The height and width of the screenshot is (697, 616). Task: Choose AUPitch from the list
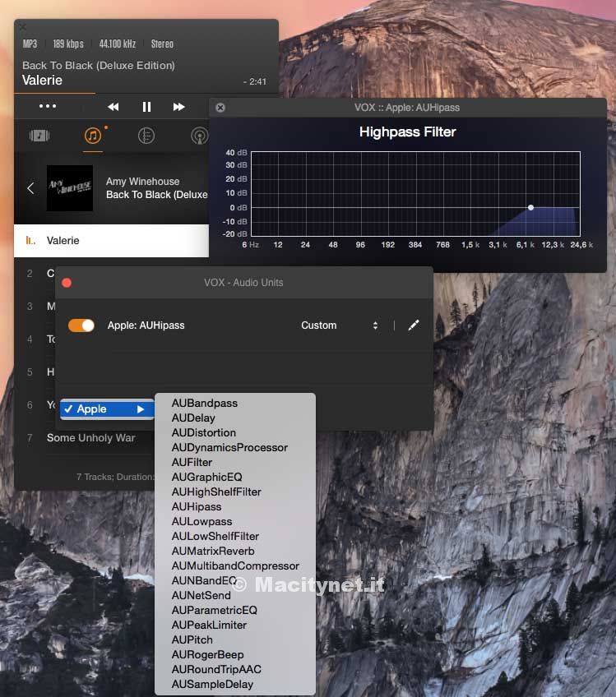tap(235, 639)
